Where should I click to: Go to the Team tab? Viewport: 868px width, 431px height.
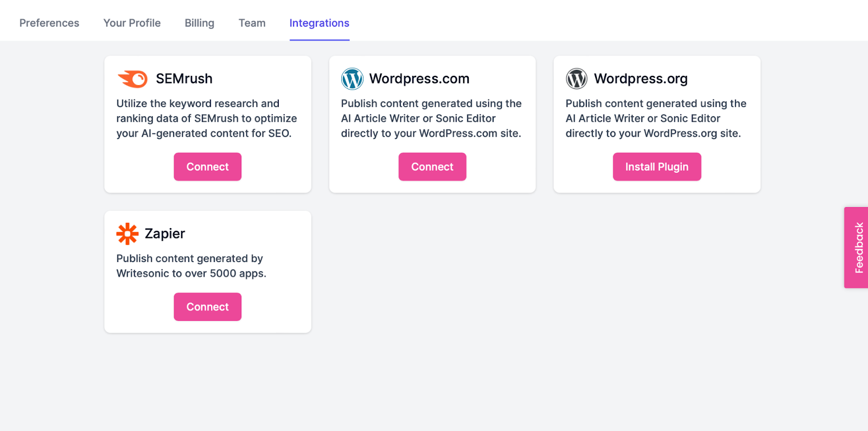[x=252, y=23]
